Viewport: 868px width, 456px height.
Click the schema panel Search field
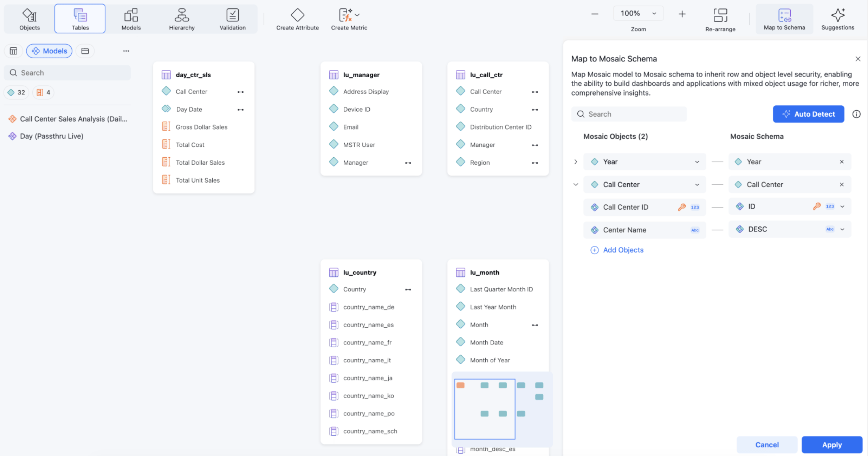[x=629, y=114]
